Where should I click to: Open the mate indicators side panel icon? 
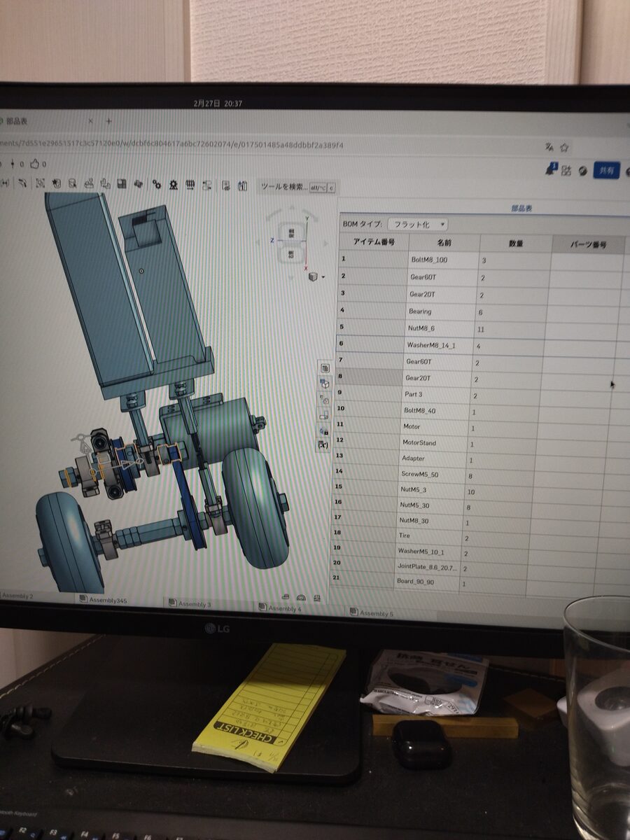(324, 400)
